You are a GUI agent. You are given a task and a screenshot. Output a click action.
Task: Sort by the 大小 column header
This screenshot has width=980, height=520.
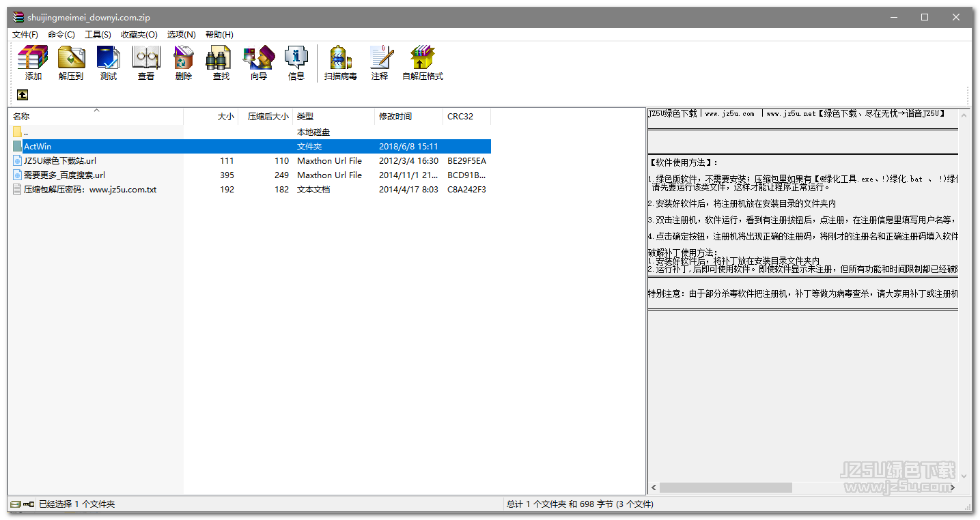pos(211,117)
